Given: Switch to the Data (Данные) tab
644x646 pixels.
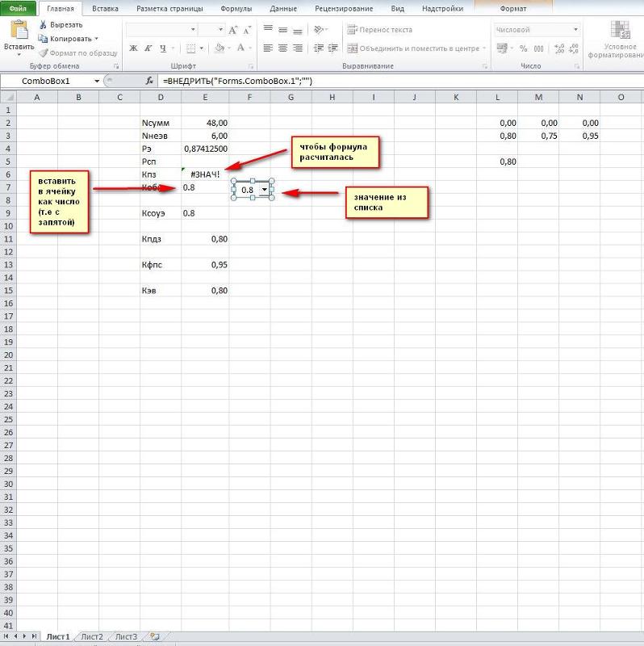Looking at the screenshot, I should click(x=283, y=8).
